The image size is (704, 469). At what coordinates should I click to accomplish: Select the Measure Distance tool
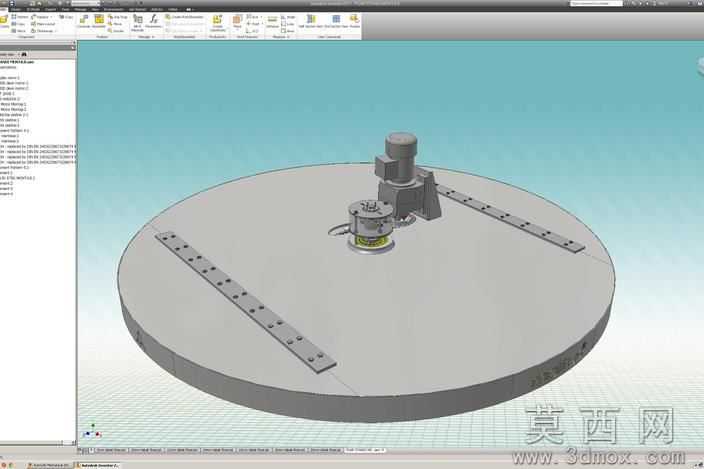point(273,21)
